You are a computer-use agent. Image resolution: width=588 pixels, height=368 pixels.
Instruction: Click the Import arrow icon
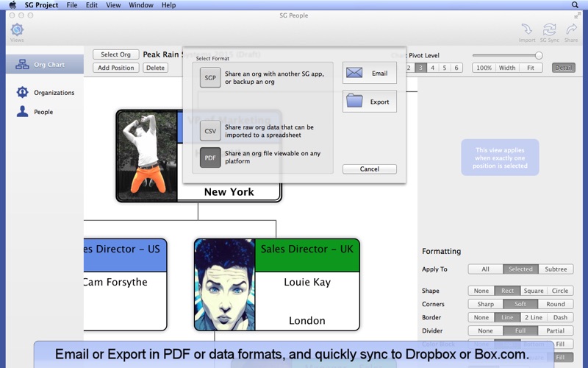click(x=527, y=29)
